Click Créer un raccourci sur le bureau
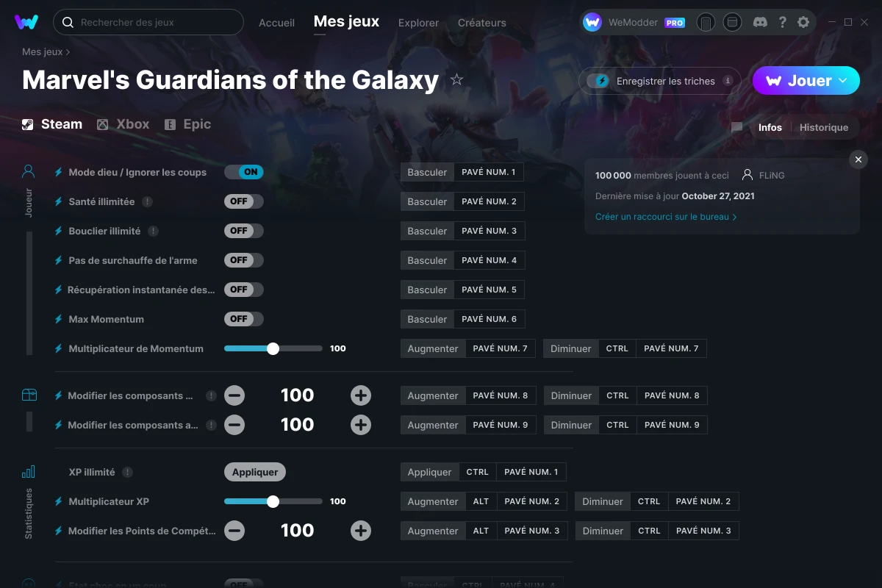882x588 pixels. point(666,217)
